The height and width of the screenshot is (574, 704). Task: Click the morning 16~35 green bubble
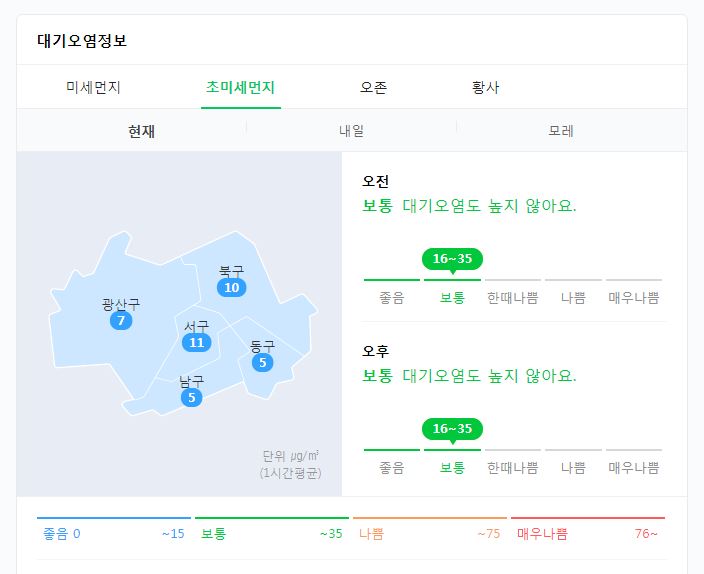coord(452,259)
